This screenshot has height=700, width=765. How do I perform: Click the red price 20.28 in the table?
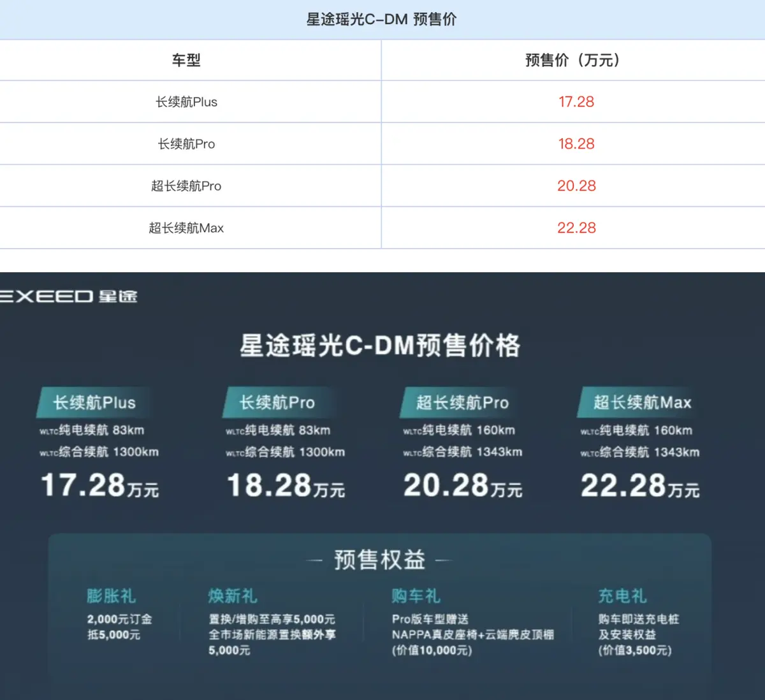576,186
